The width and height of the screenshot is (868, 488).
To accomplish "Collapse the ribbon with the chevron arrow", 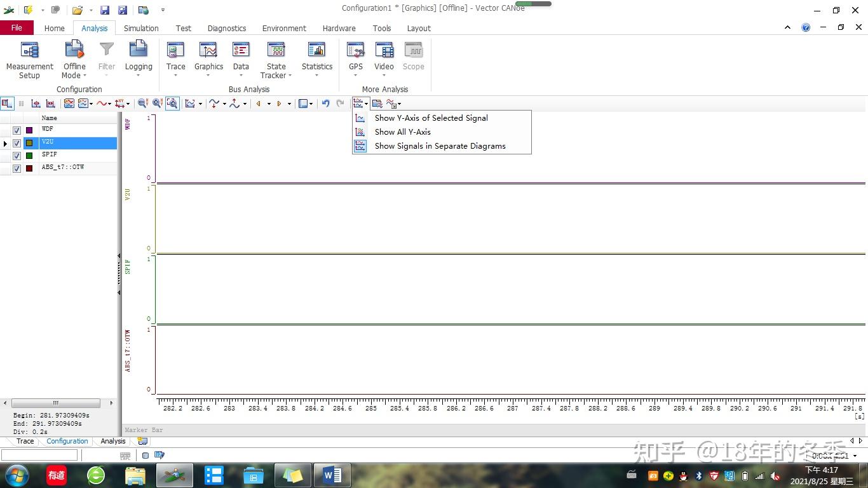I will 787,27.
